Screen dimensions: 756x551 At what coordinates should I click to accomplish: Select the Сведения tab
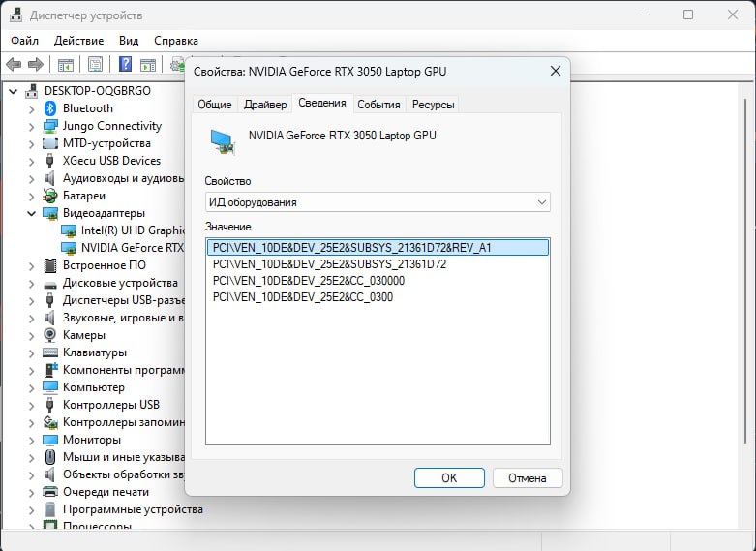[322, 103]
